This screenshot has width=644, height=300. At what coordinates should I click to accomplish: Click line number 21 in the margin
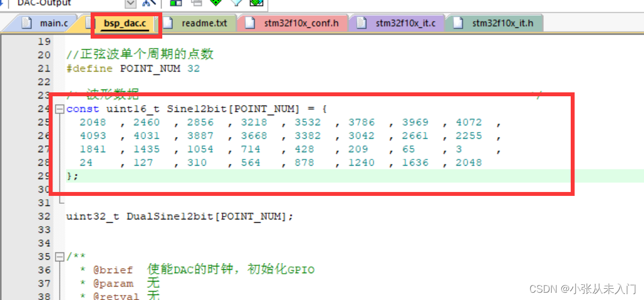(44, 69)
